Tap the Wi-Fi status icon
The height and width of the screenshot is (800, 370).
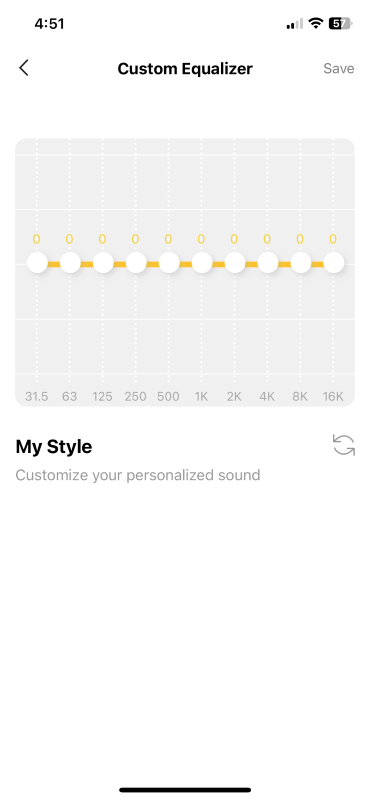[x=316, y=23]
